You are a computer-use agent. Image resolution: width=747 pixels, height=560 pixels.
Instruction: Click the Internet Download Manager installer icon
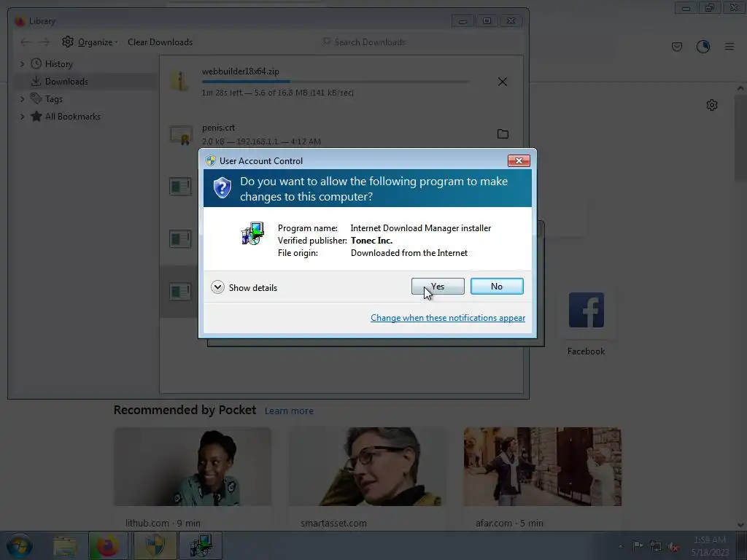(252, 233)
